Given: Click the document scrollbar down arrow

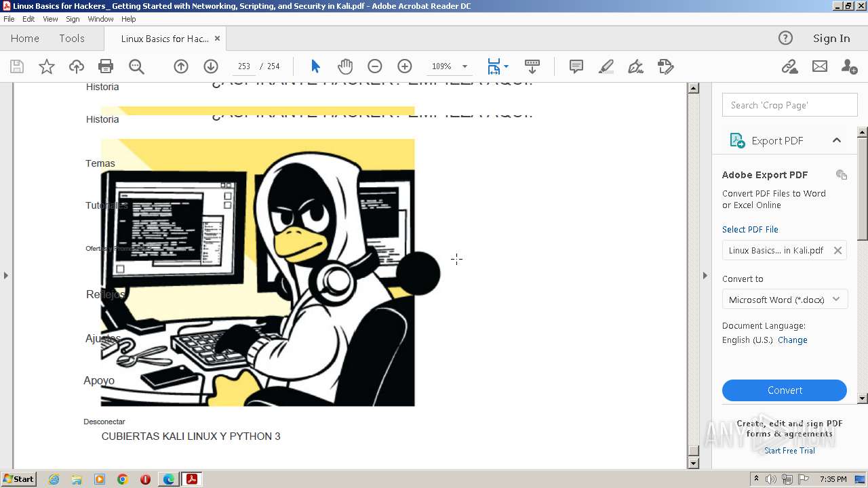Looking at the screenshot, I should pos(693,463).
